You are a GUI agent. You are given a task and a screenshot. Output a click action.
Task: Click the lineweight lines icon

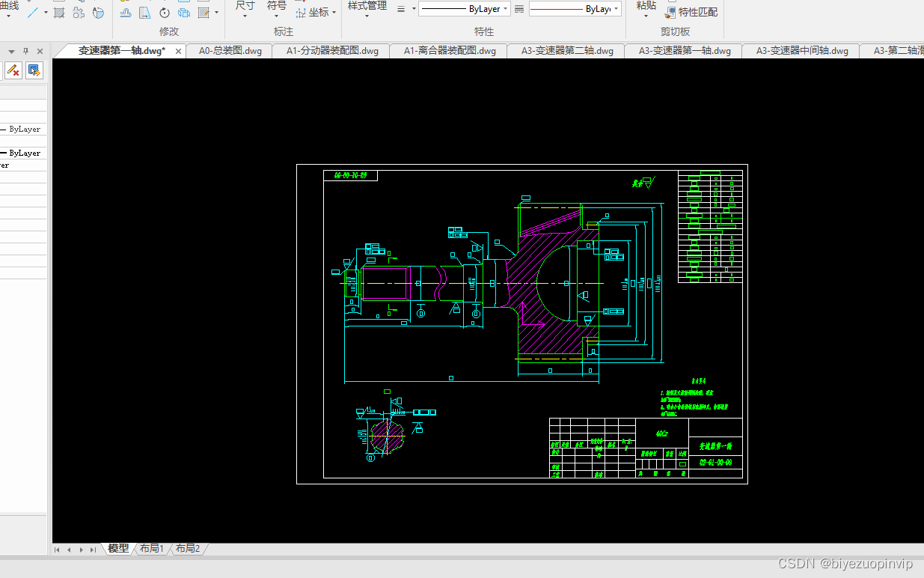pos(401,9)
